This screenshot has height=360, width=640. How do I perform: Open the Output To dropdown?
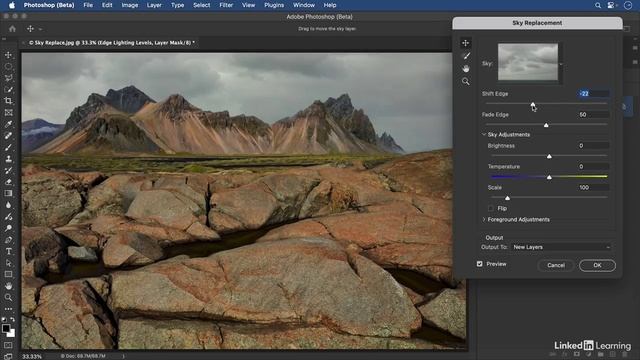(562, 247)
